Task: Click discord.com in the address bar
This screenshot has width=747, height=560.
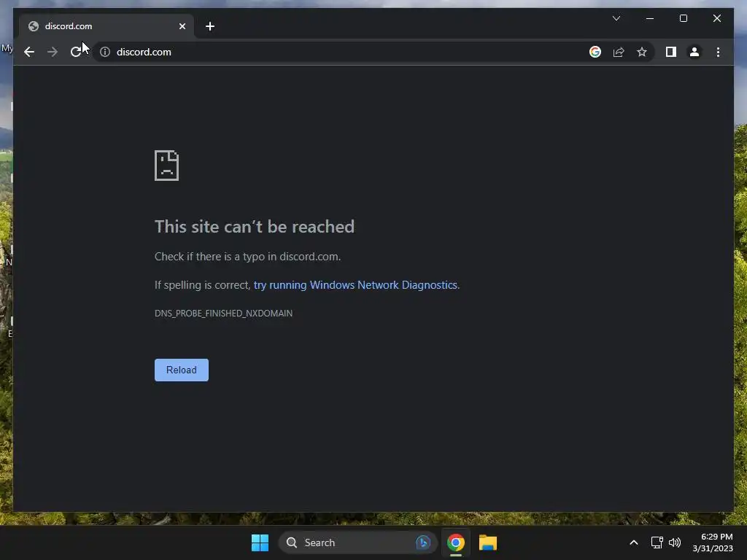Action: [x=144, y=52]
